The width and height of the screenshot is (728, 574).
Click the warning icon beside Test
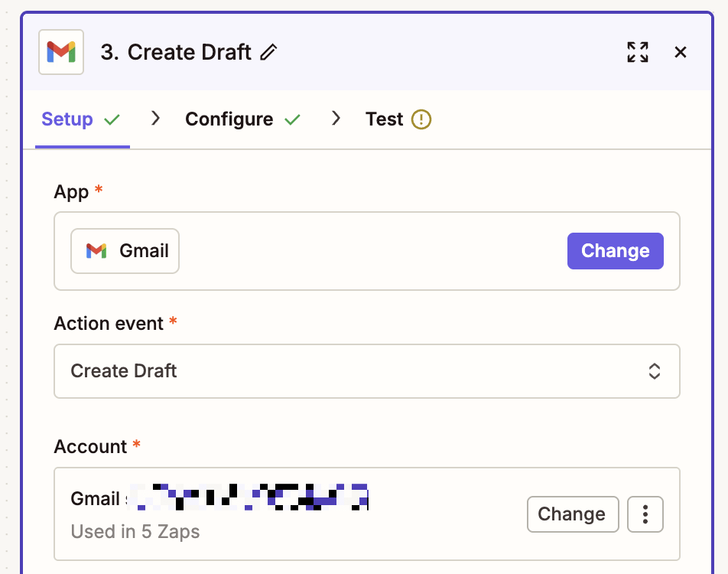(x=421, y=119)
